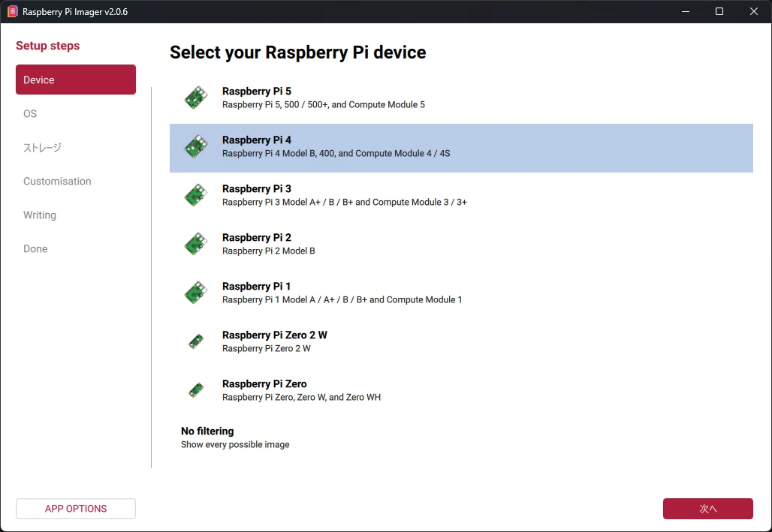Select the Raspberry Pi 5 heading
Image resolution: width=772 pixels, height=532 pixels.
pos(257,91)
